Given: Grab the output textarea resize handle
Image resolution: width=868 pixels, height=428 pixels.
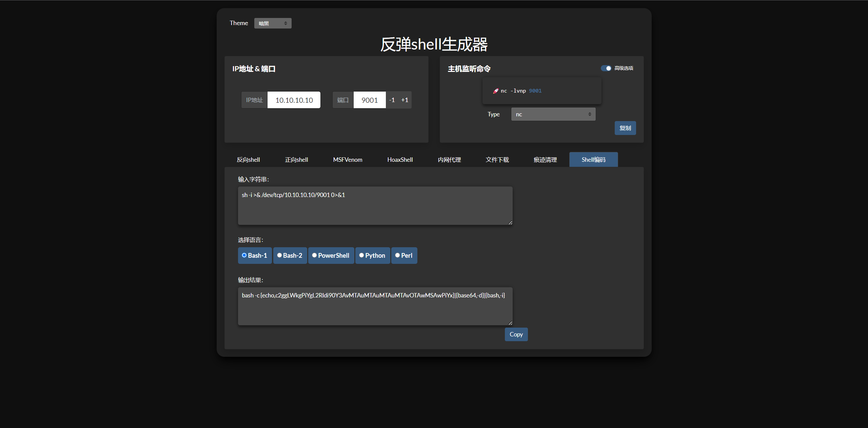Looking at the screenshot, I should pos(510,323).
